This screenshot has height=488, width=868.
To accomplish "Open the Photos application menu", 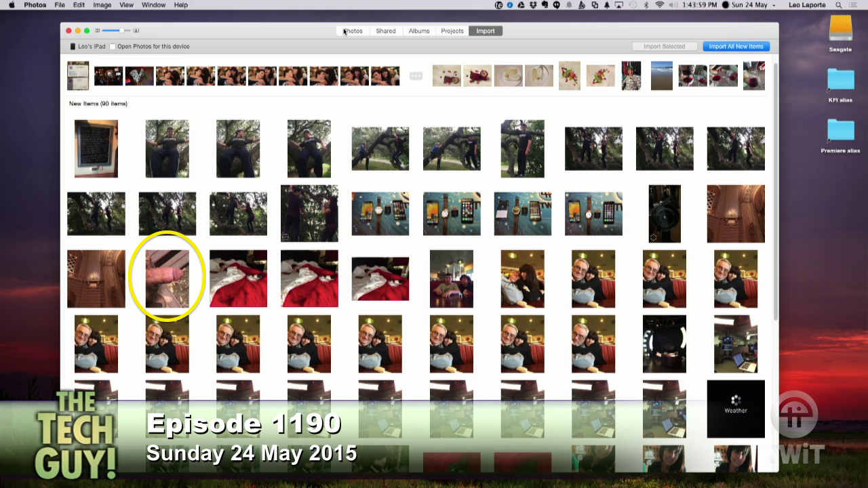I will (35, 5).
